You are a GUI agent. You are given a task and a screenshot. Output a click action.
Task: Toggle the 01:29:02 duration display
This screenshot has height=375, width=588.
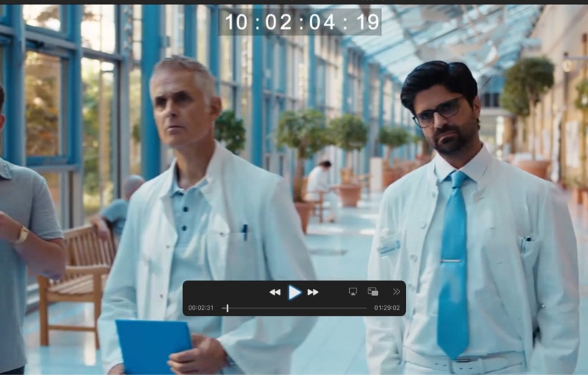click(x=387, y=308)
